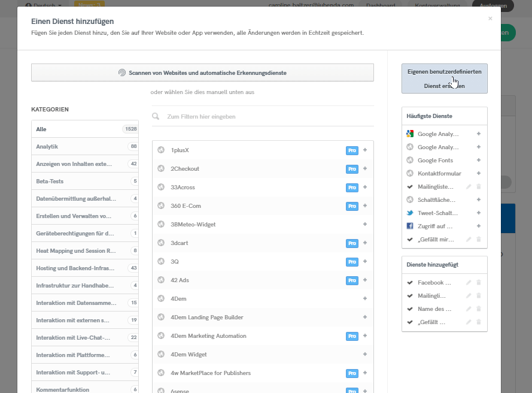
Task: Click 'Eigenen benutzerdefinierten Dienst erstellen' button
Action: 444,78
